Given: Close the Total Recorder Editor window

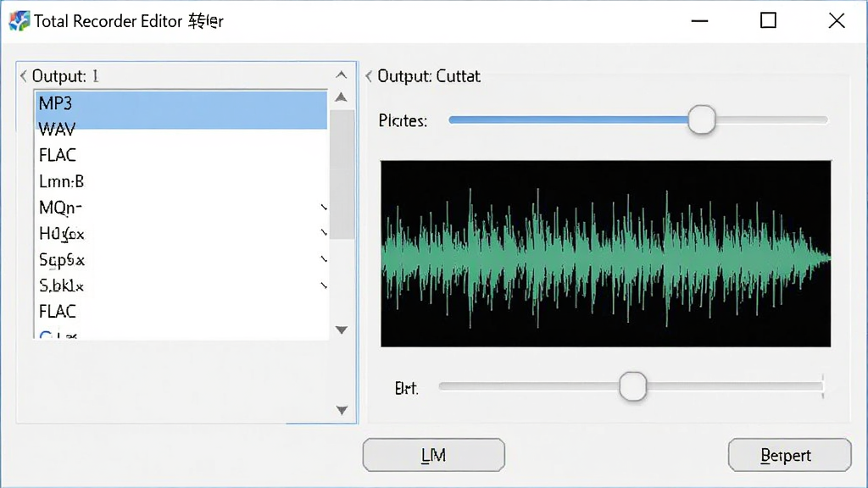Looking at the screenshot, I should (x=837, y=21).
